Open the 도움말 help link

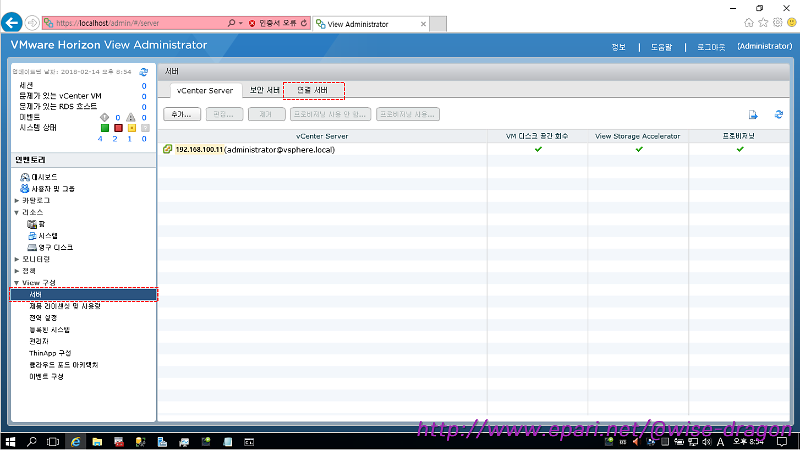(661, 47)
